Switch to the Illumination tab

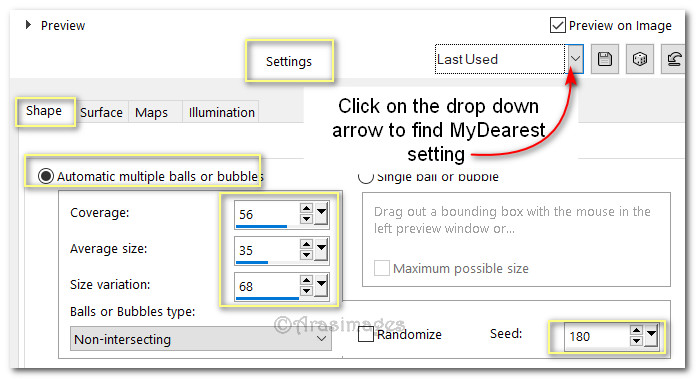click(x=221, y=113)
